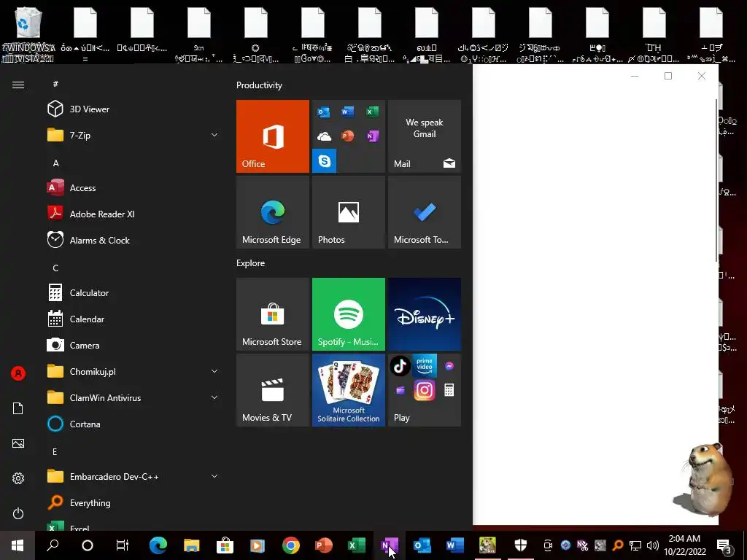
Task: Open the Photos tile
Action: pyautogui.click(x=349, y=212)
